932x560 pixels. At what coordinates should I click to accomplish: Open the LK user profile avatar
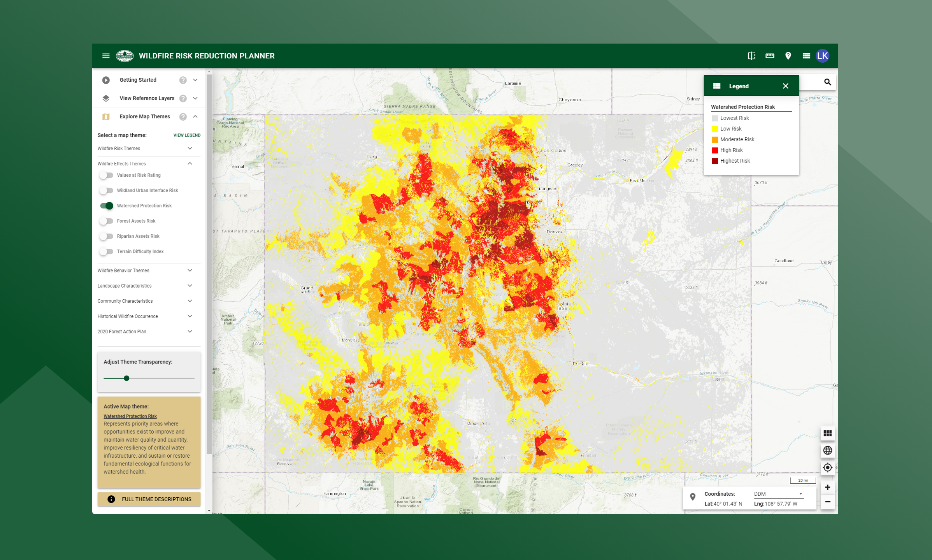point(823,56)
